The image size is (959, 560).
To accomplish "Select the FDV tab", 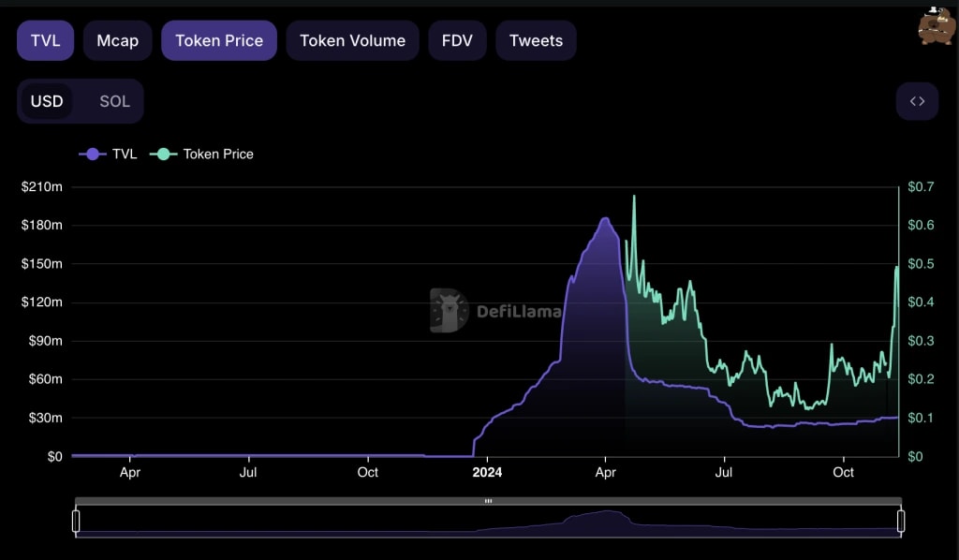I will tap(457, 40).
